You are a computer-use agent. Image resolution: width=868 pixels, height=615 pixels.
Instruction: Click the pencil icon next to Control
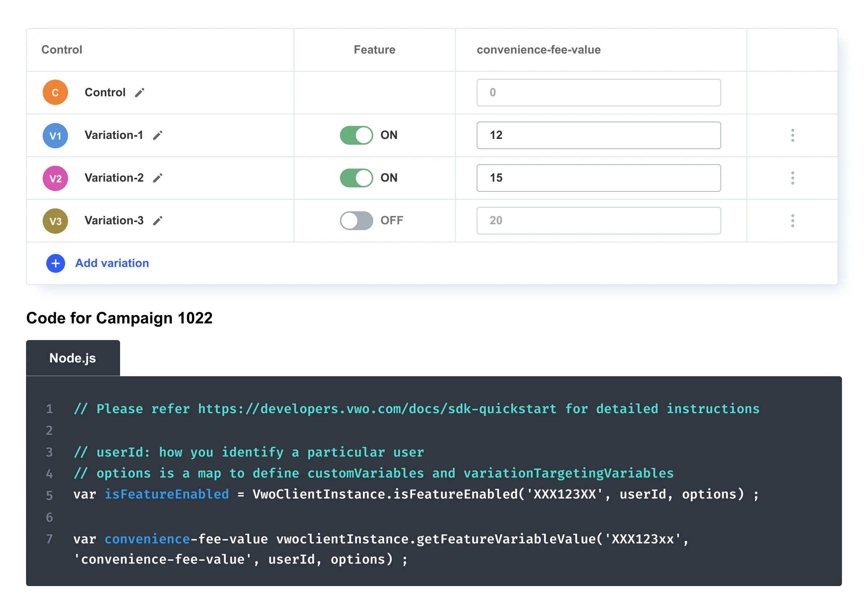(x=139, y=93)
